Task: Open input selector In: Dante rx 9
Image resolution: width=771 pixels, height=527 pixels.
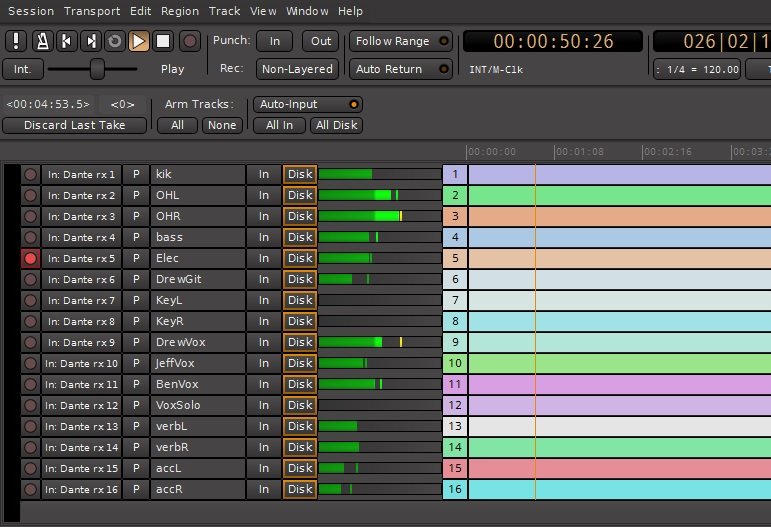Action: [81, 342]
